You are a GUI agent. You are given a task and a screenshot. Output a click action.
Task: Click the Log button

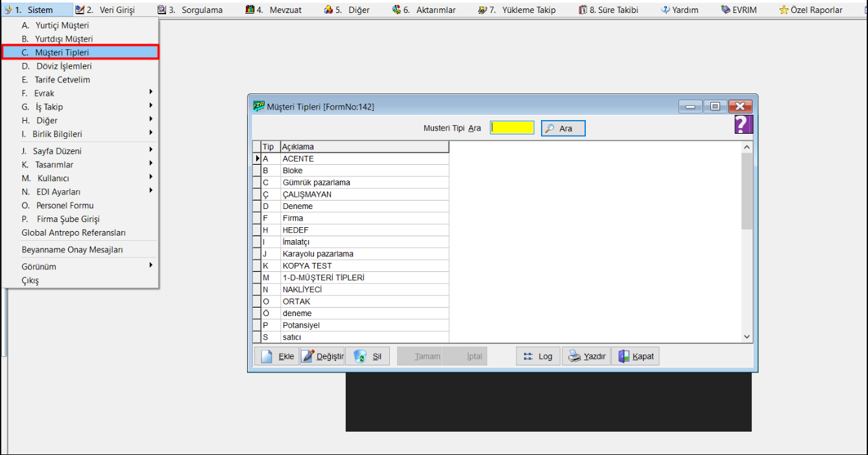(538, 356)
